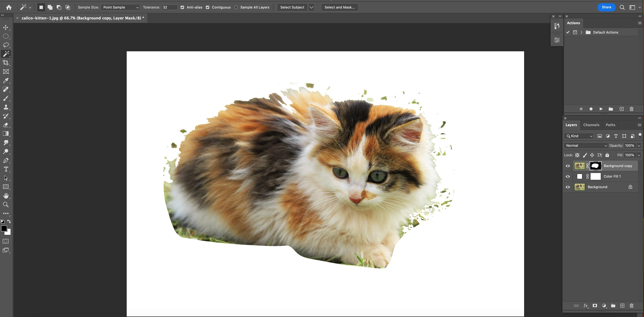
Task: Open the Sample Size dropdown
Action: click(120, 7)
